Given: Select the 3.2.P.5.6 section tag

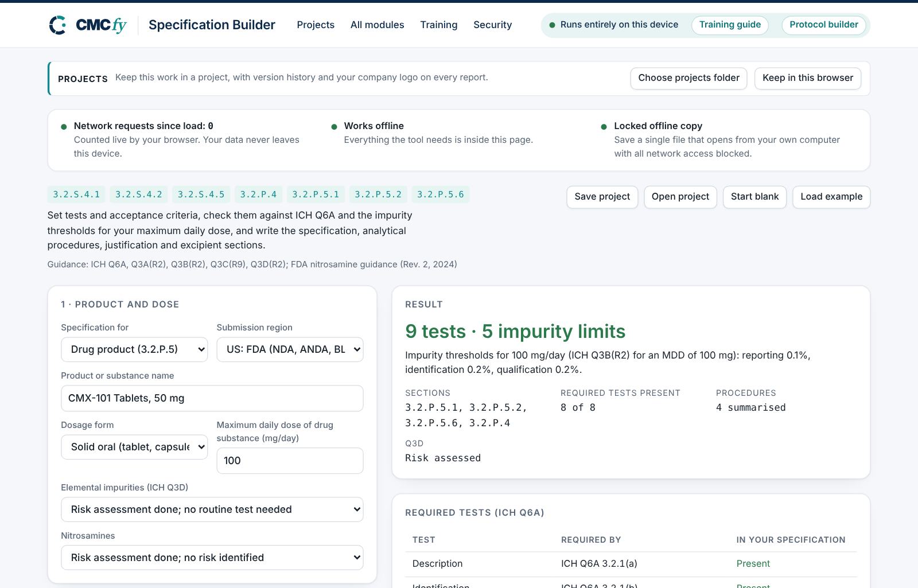Looking at the screenshot, I should [441, 194].
